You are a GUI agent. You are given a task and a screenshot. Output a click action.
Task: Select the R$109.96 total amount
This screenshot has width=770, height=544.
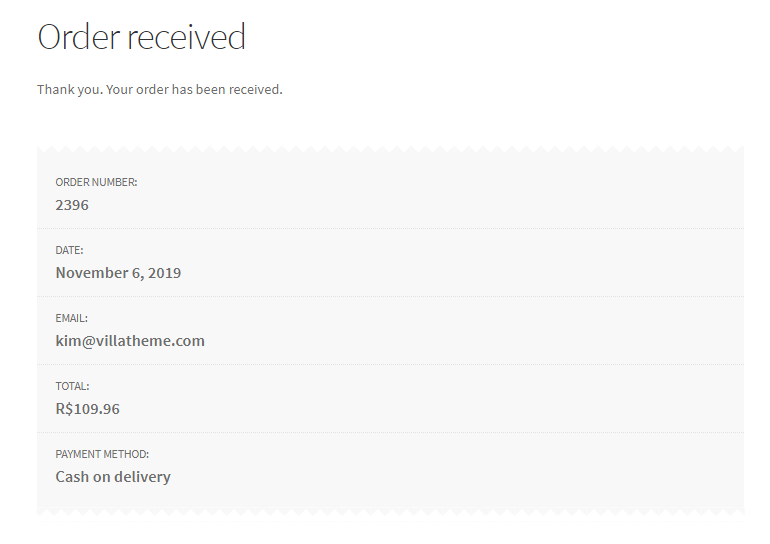click(x=87, y=409)
